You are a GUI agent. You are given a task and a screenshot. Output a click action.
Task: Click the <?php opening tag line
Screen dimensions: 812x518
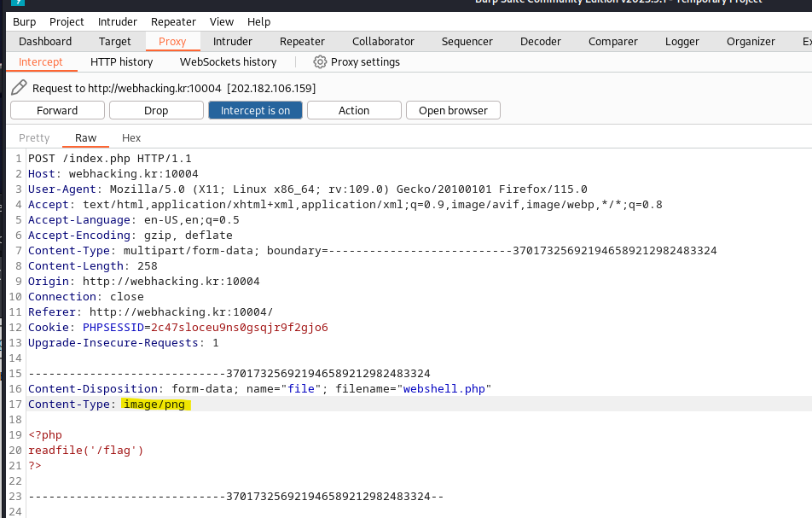coord(45,435)
